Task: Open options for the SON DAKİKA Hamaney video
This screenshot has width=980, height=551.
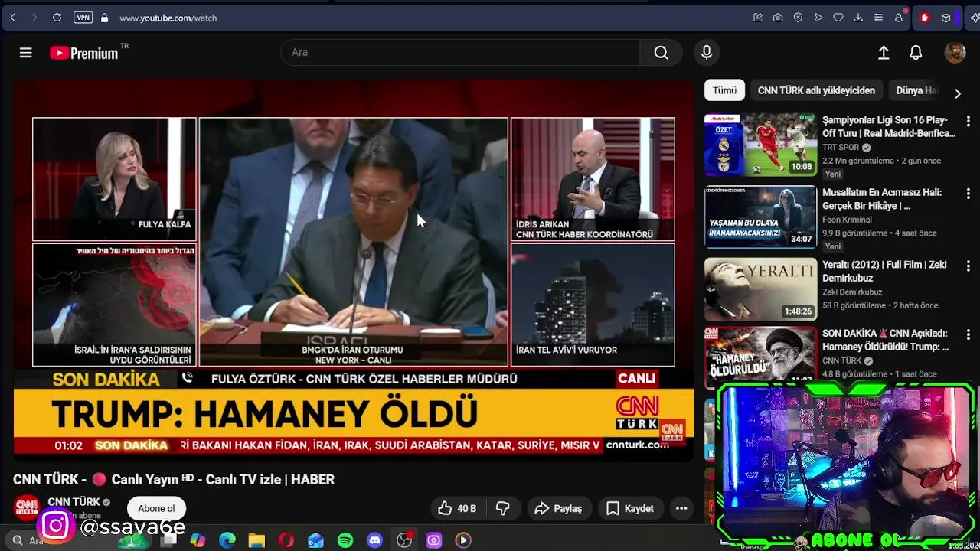Action: [x=968, y=334]
